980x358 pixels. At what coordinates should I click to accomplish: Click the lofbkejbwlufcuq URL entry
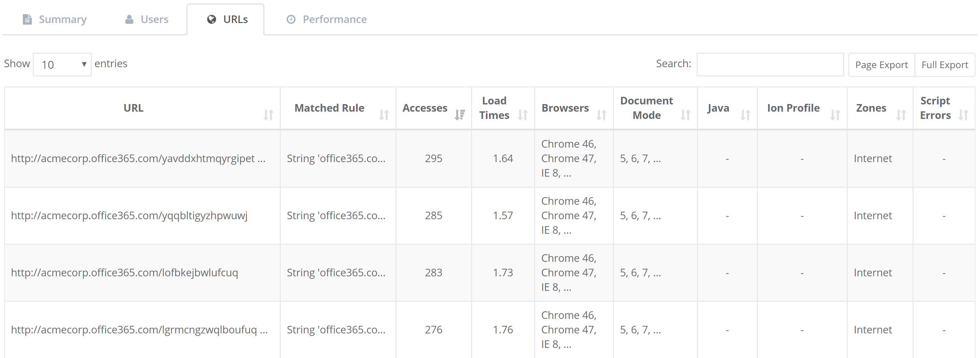tap(124, 273)
